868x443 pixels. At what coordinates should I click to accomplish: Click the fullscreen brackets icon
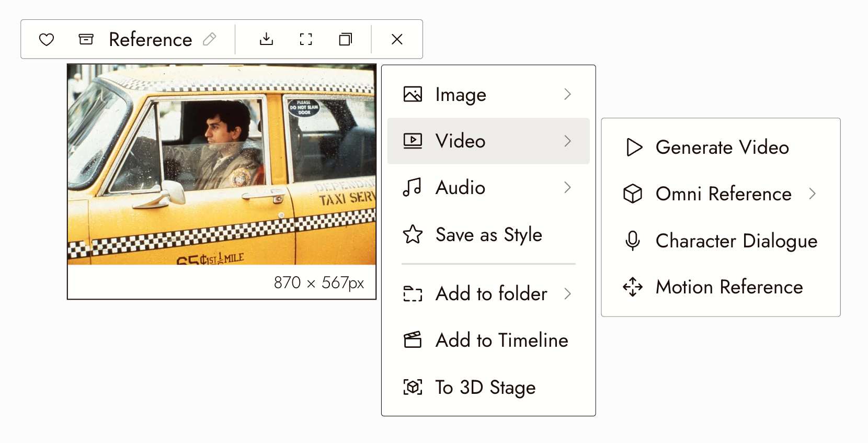[306, 39]
